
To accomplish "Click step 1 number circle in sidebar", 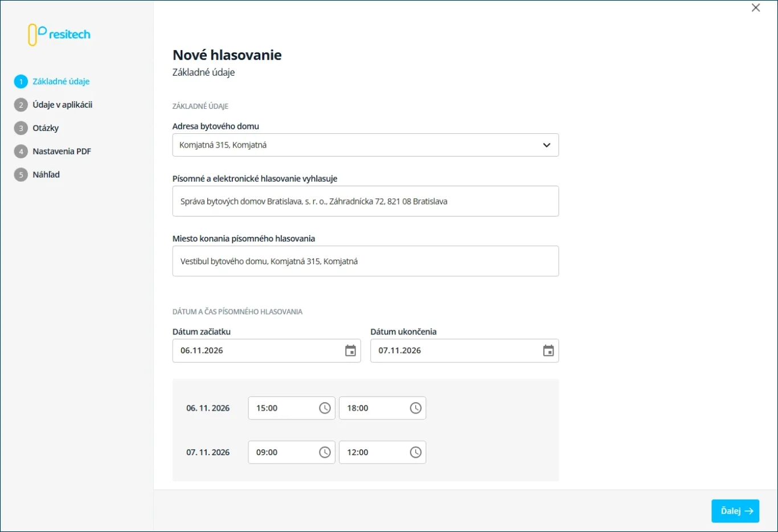I will (x=21, y=81).
